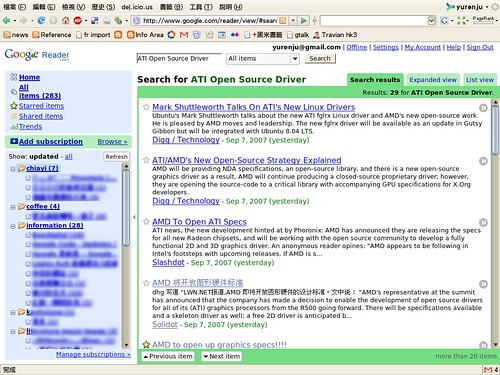The height and width of the screenshot is (375, 500).
Task: Open original of ATI/AMD's Strategy via arrow icon
Action: 483,161
